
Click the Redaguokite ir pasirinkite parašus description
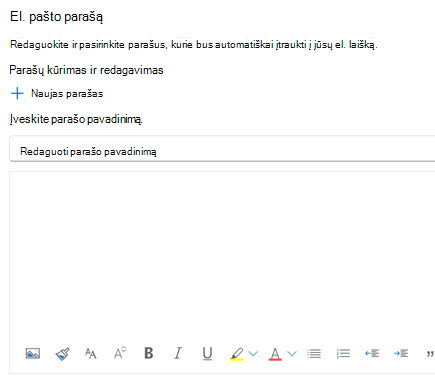(194, 45)
